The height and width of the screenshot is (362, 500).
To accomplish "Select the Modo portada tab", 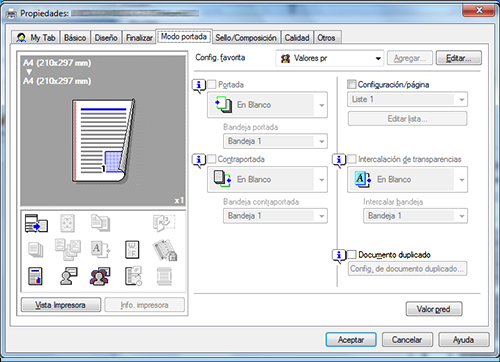I will 184,36.
